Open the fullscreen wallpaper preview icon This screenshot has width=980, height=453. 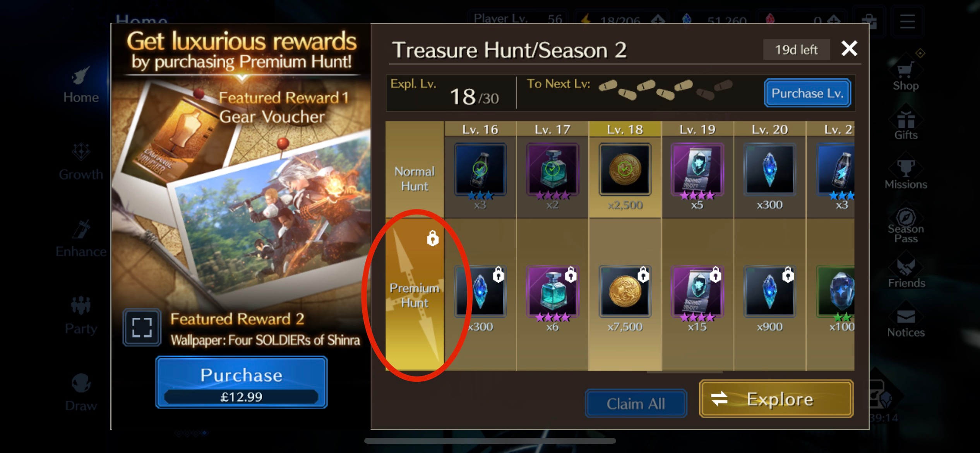click(142, 327)
